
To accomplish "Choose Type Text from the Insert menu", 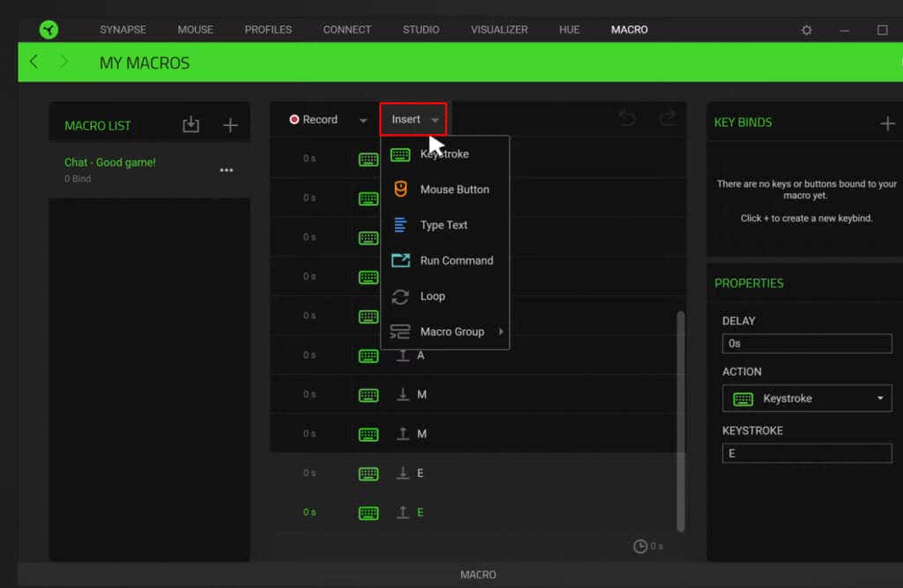I will [445, 225].
